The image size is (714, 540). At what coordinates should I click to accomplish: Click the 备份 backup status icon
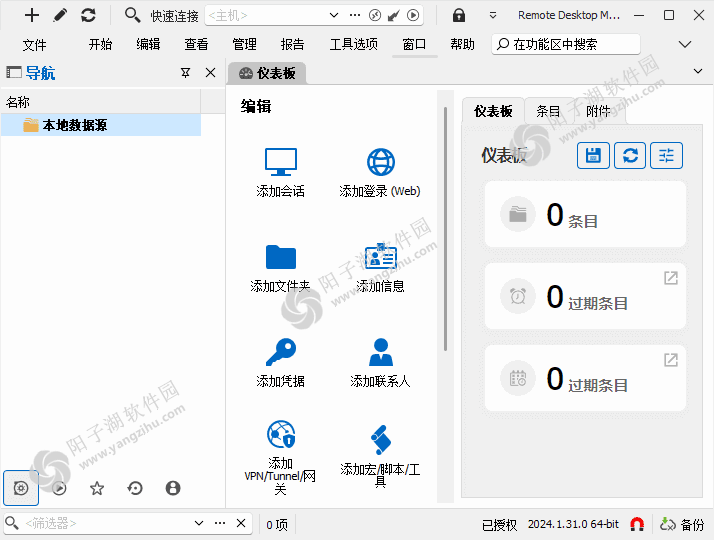(x=682, y=525)
